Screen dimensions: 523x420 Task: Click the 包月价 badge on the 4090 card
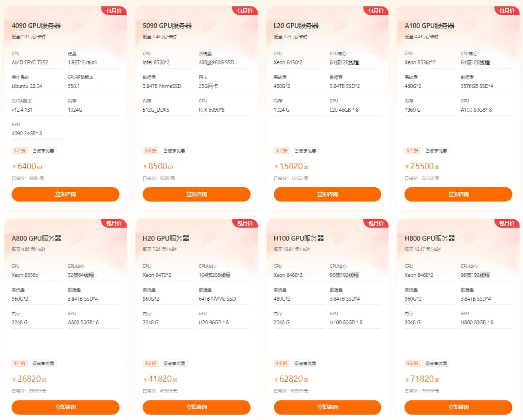(x=114, y=11)
